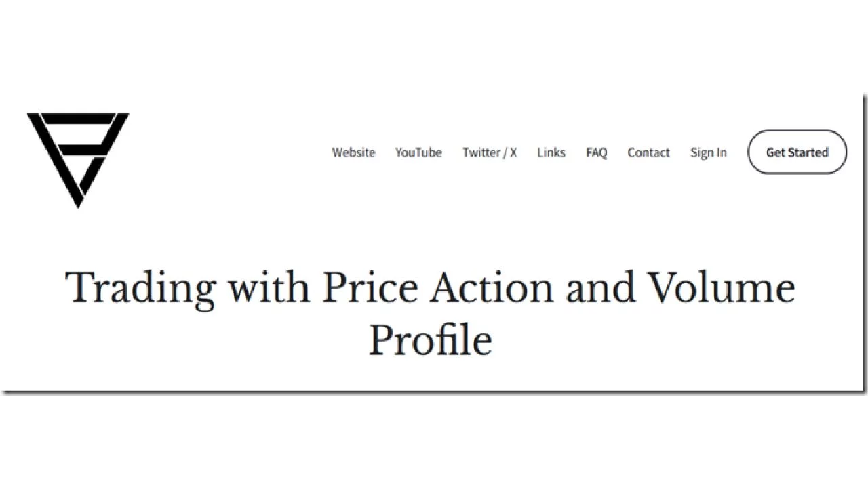The image size is (868, 488).
Task: Select the Links navigation item
Action: (x=551, y=152)
